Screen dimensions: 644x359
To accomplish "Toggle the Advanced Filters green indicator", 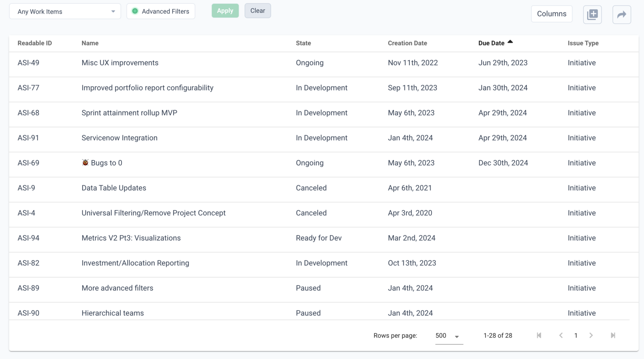I will point(135,11).
